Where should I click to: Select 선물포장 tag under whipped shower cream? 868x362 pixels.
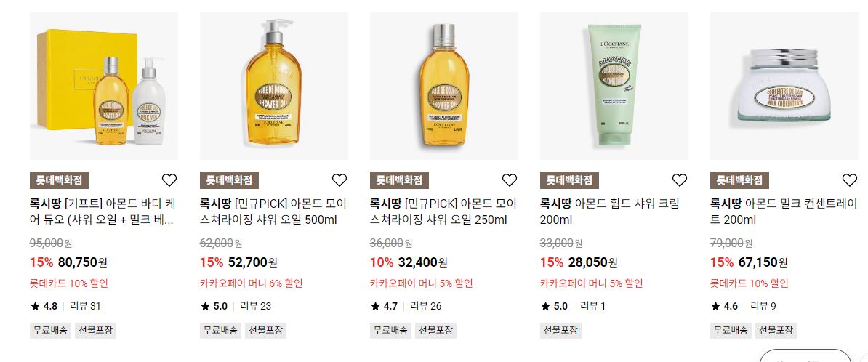click(x=560, y=331)
